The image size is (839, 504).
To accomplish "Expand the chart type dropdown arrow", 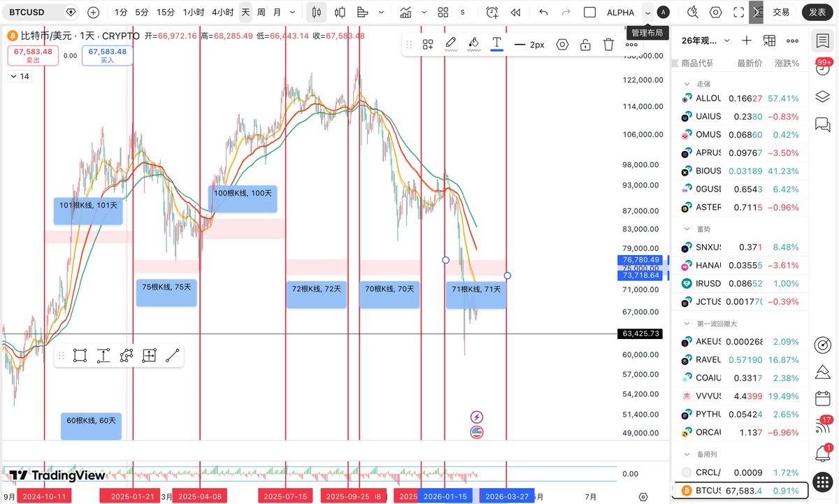I will pyautogui.click(x=381, y=13).
